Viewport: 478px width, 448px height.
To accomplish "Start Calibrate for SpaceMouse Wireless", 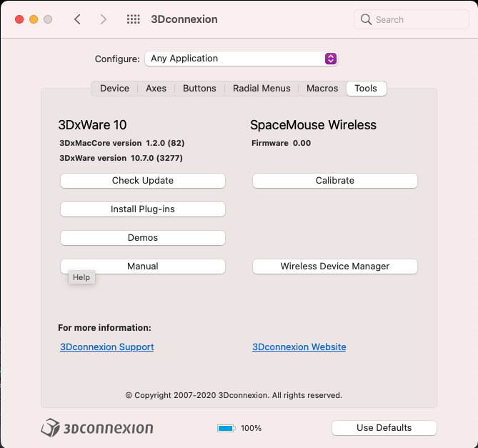I will 334,181.
